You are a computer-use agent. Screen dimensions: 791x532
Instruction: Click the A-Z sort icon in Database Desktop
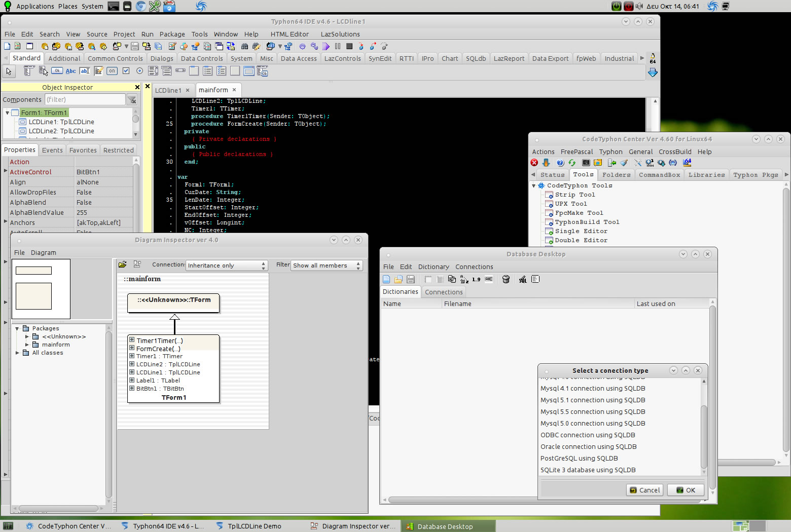click(x=464, y=279)
